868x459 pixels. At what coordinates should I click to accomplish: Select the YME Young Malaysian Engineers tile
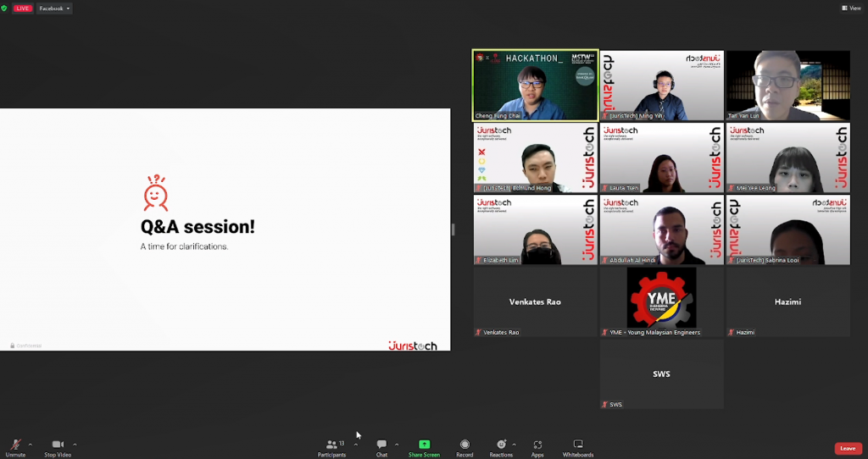click(x=661, y=302)
